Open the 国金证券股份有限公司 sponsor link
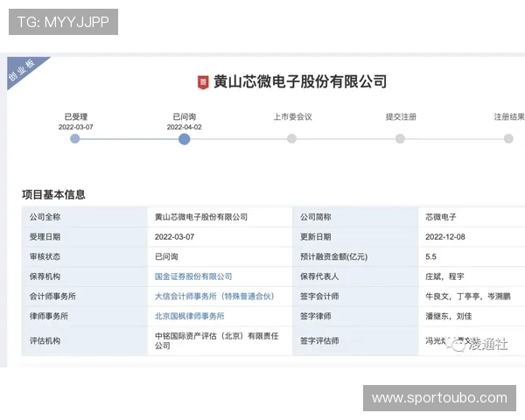This screenshot has height=420, width=525. (193, 276)
